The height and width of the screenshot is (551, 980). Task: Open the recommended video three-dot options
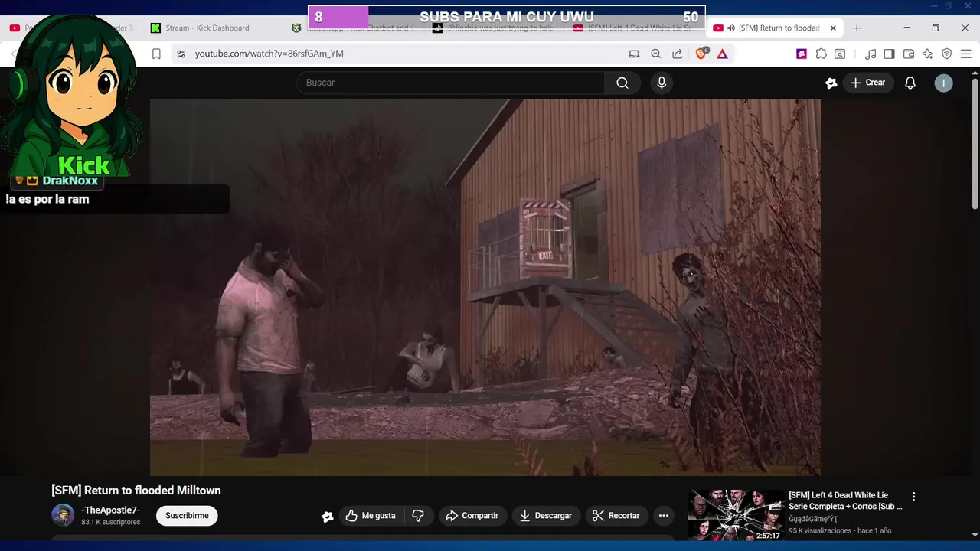913,497
